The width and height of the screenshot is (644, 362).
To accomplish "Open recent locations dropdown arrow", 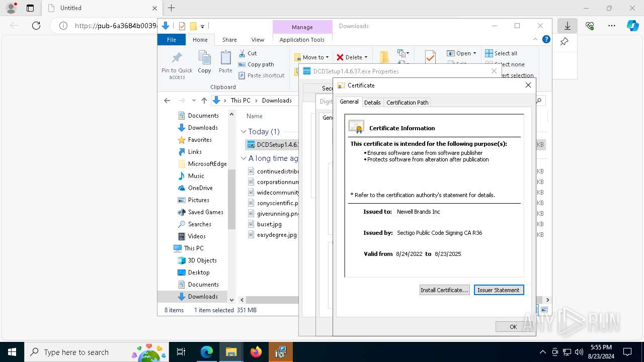I will point(194,101).
